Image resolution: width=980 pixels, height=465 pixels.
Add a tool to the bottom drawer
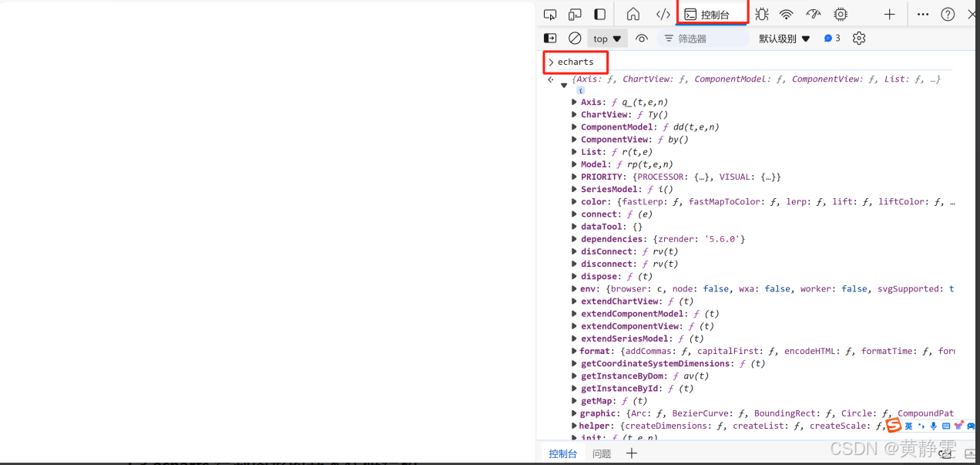click(632, 453)
